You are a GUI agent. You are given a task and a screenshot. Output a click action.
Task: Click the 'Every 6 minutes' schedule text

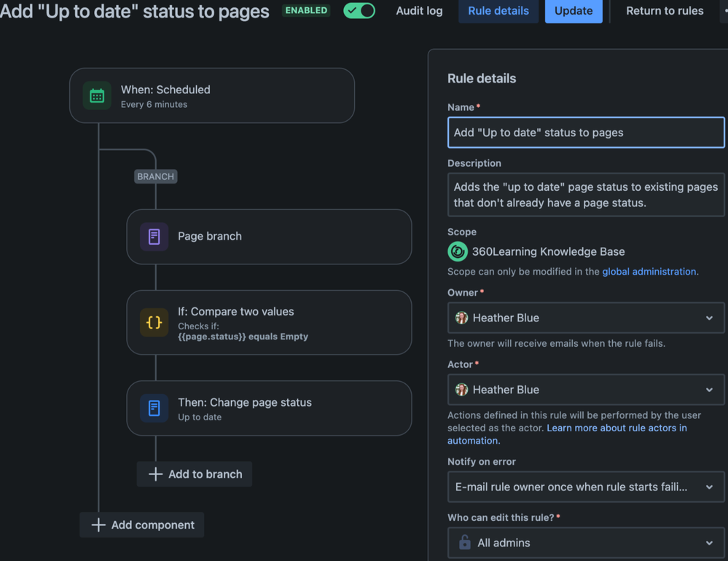[154, 105]
